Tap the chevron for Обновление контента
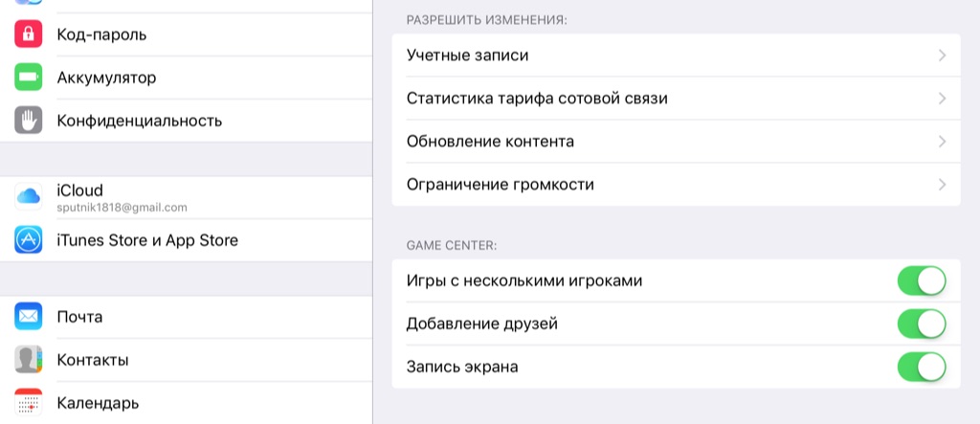The width and height of the screenshot is (980, 424). tap(942, 142)
